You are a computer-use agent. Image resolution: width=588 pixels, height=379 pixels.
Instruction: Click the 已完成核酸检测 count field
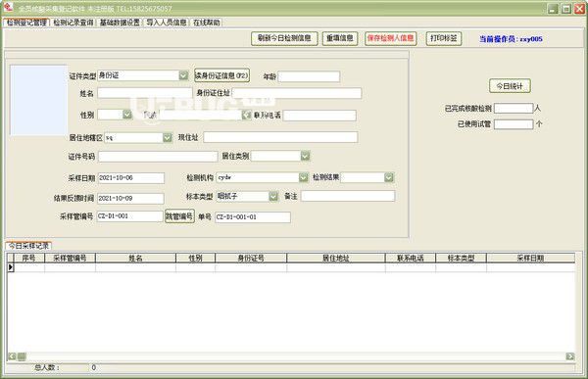(514, 109)
